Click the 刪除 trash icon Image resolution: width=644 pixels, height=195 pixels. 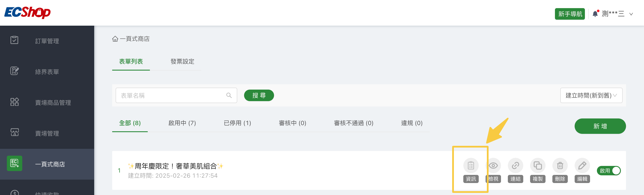(560, 165)
